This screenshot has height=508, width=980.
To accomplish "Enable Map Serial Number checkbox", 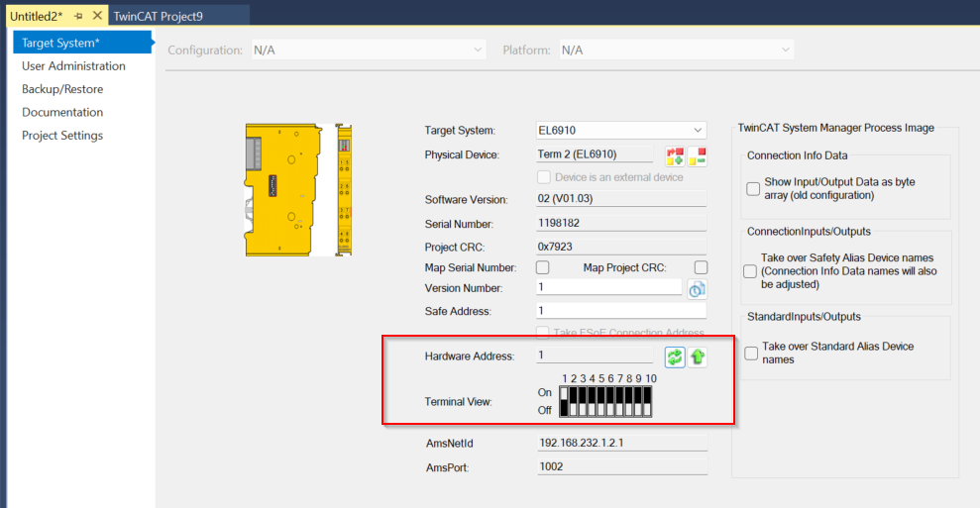I will point(542,267).
